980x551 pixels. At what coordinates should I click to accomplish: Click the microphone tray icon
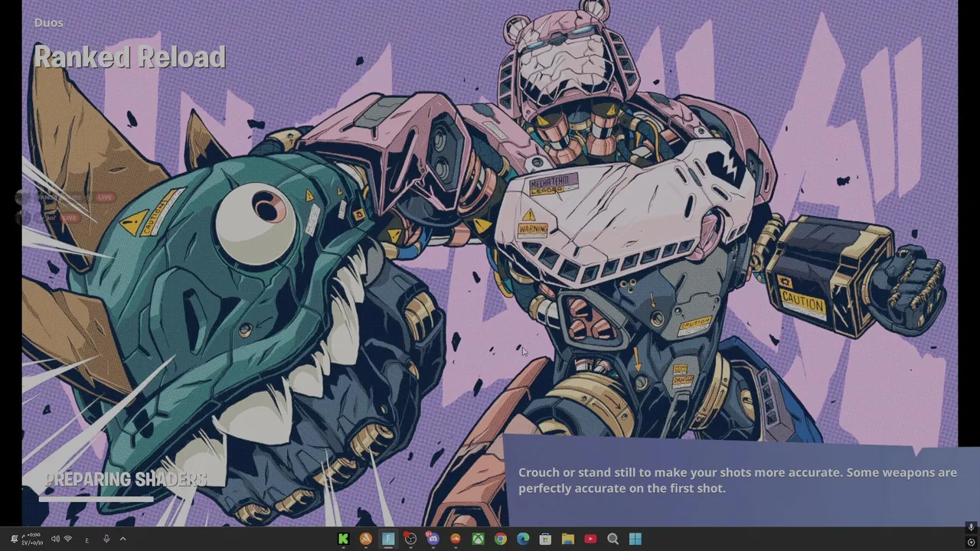pyautogui.click(x=106, y=539)
